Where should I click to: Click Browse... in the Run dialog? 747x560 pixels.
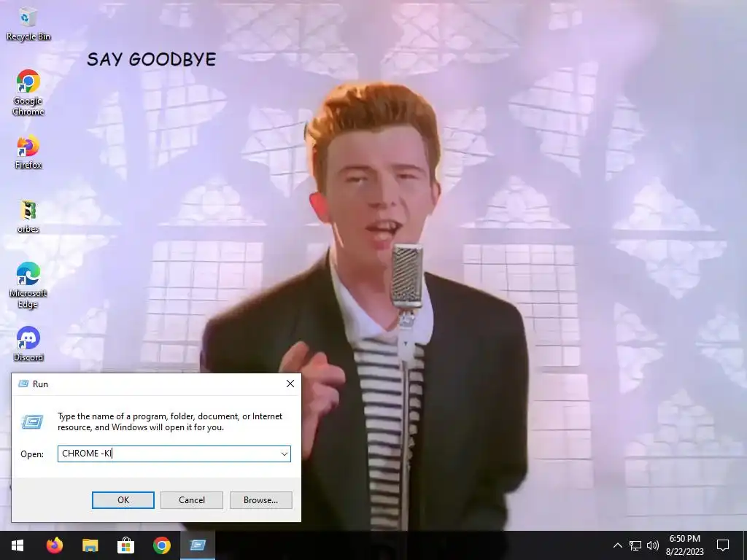(260, 500)
